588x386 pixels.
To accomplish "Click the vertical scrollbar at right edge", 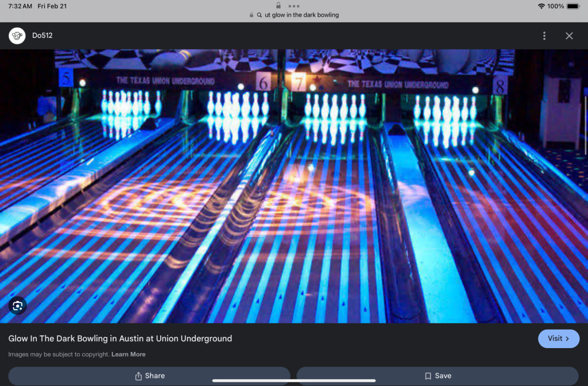I will tap(585, 121).
